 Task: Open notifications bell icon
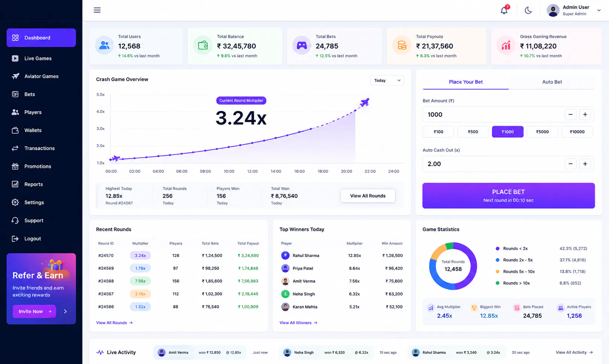click(x=504, y=10)
